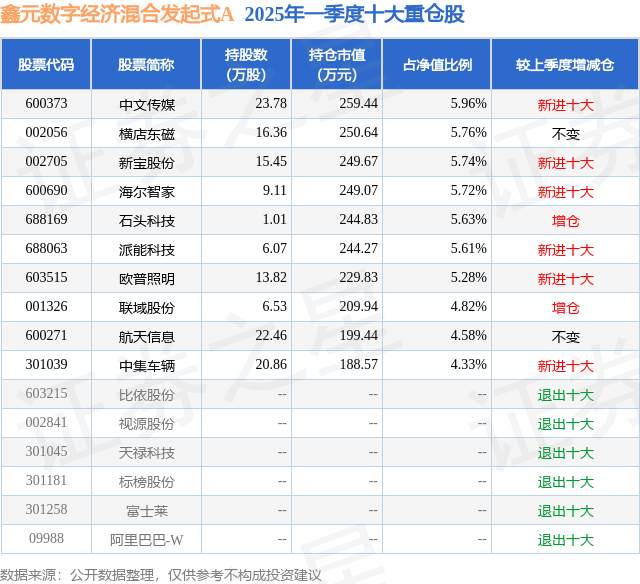Click stock code 301045
This screenshot has width=640, height=584.
pos(46,451)
